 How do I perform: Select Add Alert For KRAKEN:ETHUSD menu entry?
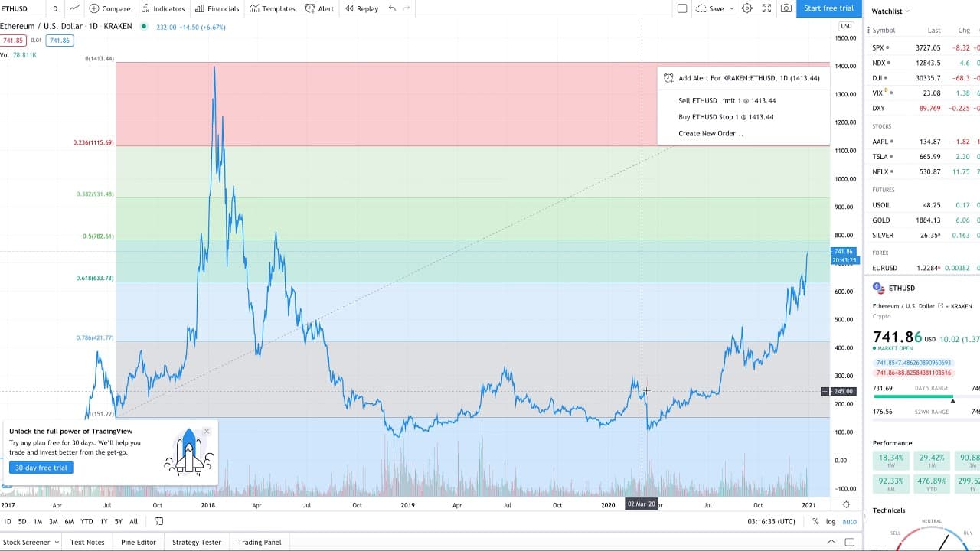[743, 78]
